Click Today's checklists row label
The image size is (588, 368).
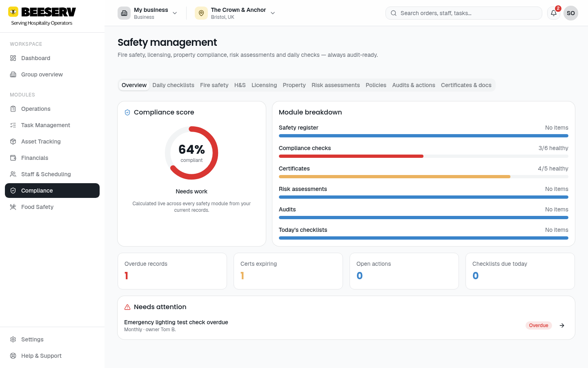303,230
